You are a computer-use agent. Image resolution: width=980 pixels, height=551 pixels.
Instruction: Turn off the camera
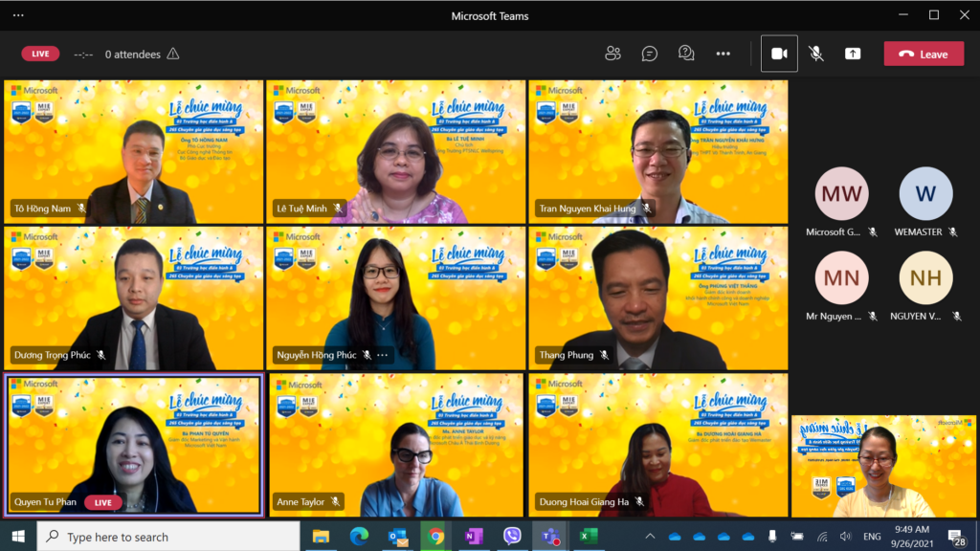779,55
